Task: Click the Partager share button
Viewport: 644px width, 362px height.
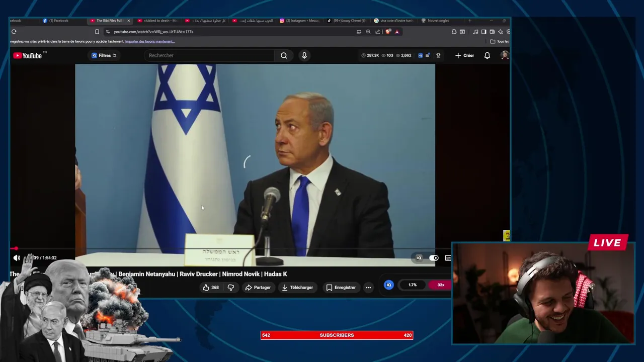Action: (258, 288)
